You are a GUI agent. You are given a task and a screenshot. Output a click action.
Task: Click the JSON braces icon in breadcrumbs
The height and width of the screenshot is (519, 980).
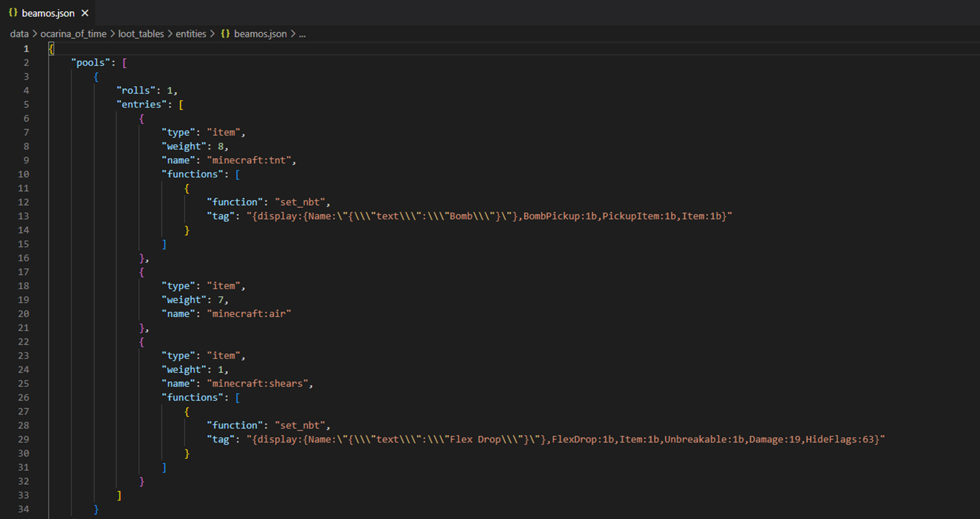click(225, 34)
